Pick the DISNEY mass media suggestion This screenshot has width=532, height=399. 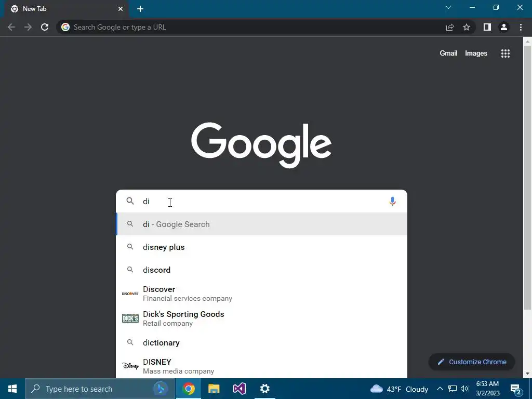coord(262,366)
